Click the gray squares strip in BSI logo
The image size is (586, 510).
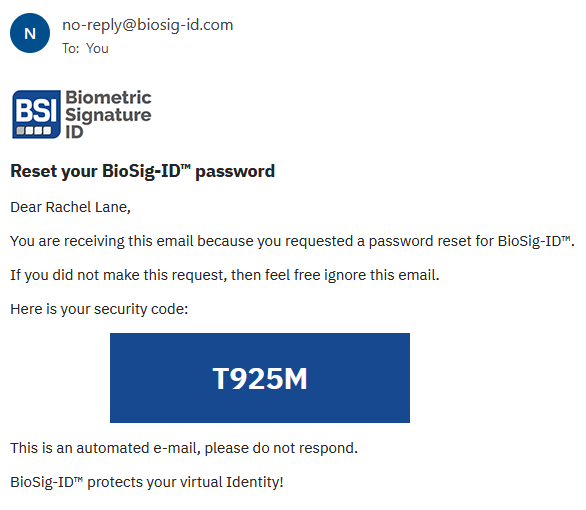coord(34,130)
